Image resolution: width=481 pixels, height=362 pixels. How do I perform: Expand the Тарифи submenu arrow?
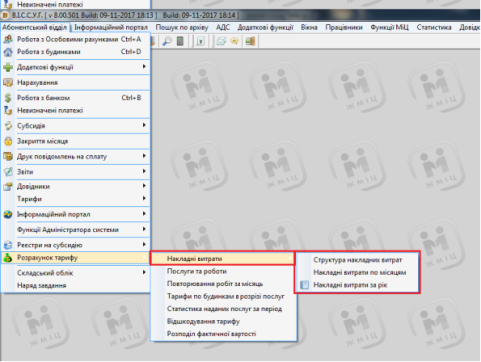coord(144,199)
